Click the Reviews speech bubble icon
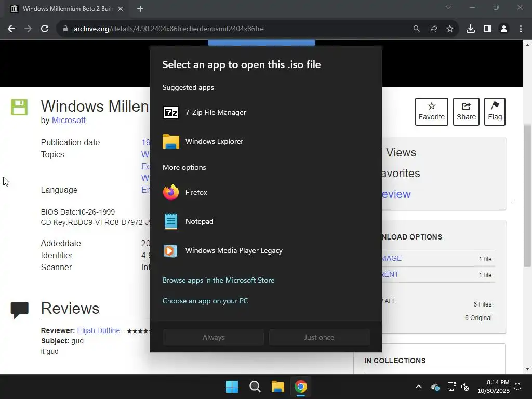 [19, 310]
